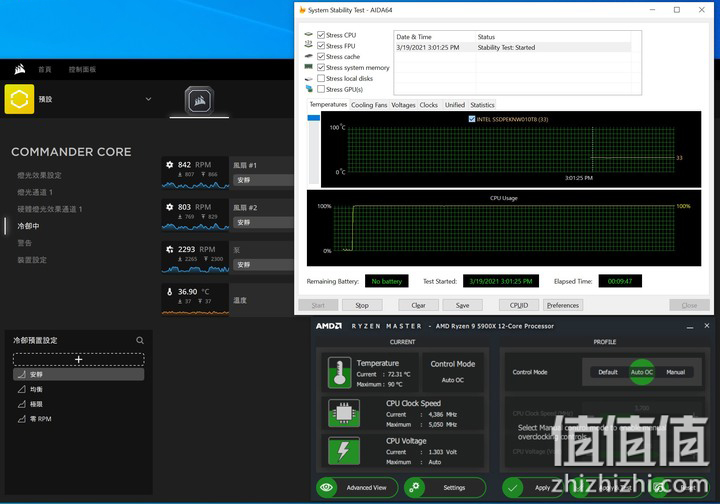Open 燈光通道 1 in the sidebar
The width and height of the screenshot is (720, 504).
pos(35,192)
